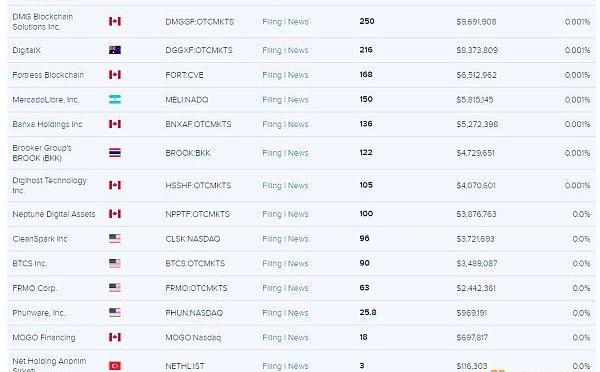This screenshot has height=372, width=600.
Task: Click the Thailand flag in Brooker Group row
Action: (x=115, y=153)
